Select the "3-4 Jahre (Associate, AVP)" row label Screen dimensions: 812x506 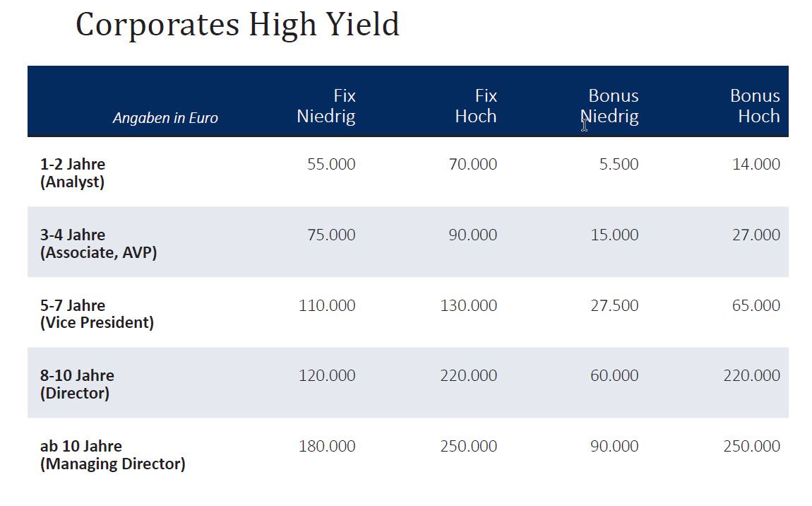pyautogui.click(x=98, y=244)
